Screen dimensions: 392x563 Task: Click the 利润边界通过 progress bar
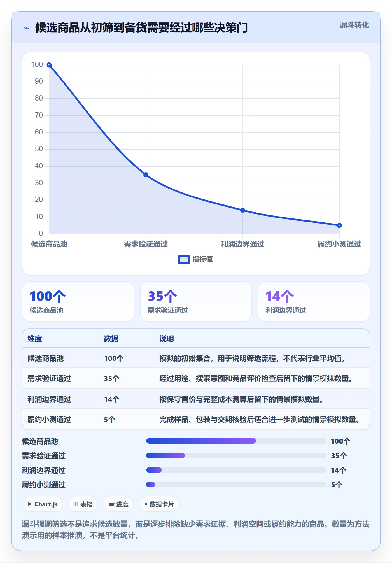[236, 470]
